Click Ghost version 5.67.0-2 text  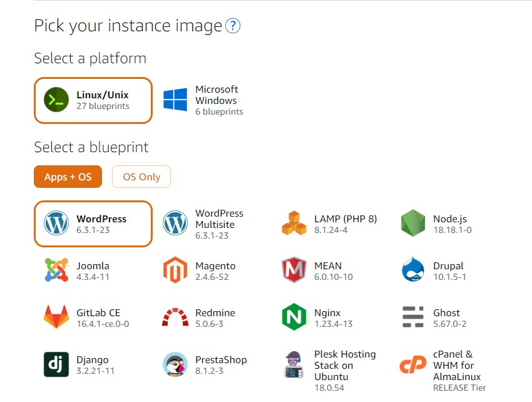[x=449, y=324]
